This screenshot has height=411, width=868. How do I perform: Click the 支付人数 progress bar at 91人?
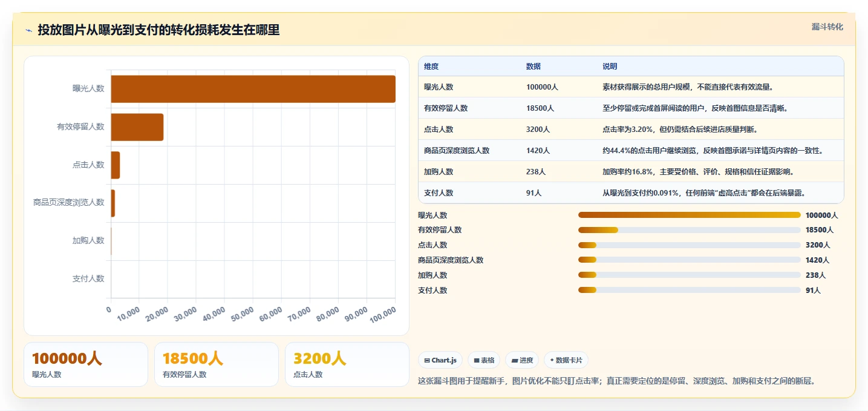tap(690, 291)
